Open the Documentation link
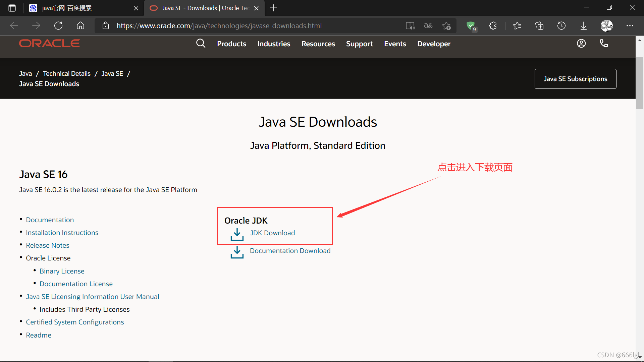Viewport: 644px width, 362px height. [50, 220]
